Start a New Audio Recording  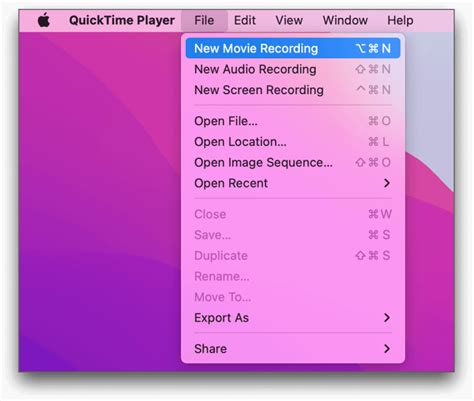tap(293, 69)
